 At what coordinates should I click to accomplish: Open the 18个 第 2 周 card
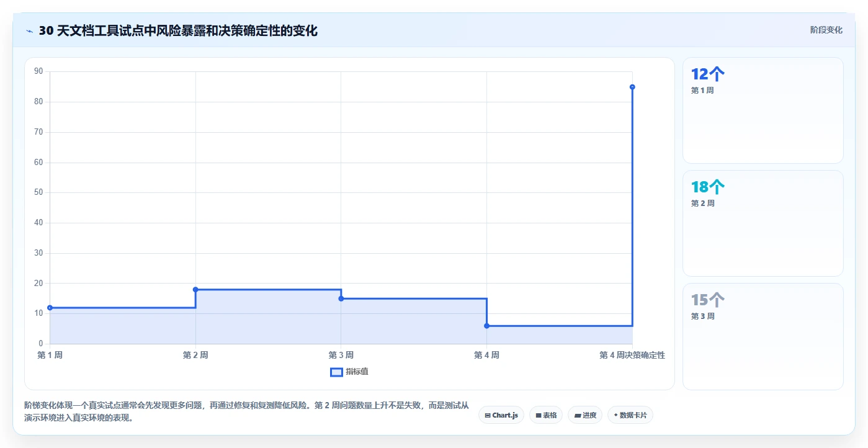pos(763,223)
